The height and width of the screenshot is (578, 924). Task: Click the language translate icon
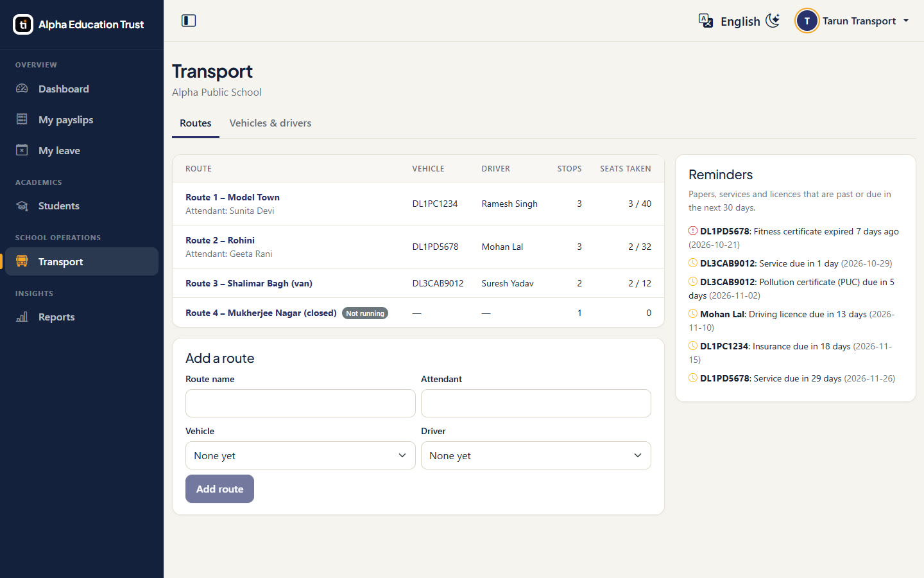706,21
